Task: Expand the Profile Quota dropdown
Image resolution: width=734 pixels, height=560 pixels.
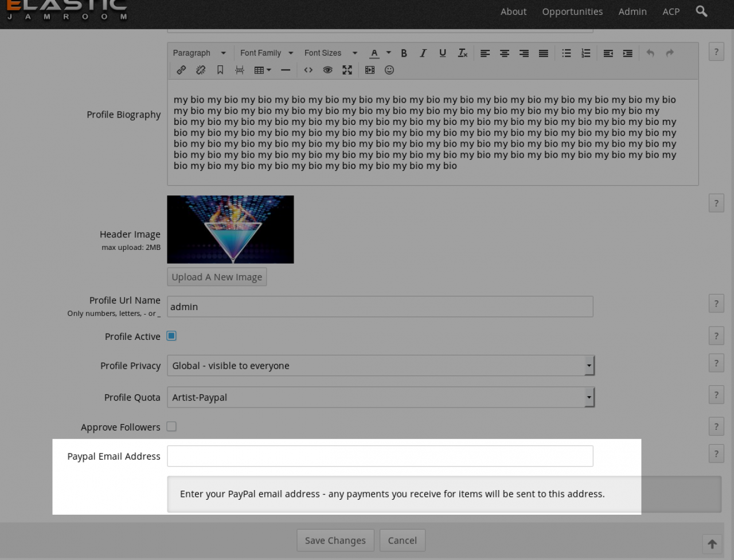Action: (380, 397)
